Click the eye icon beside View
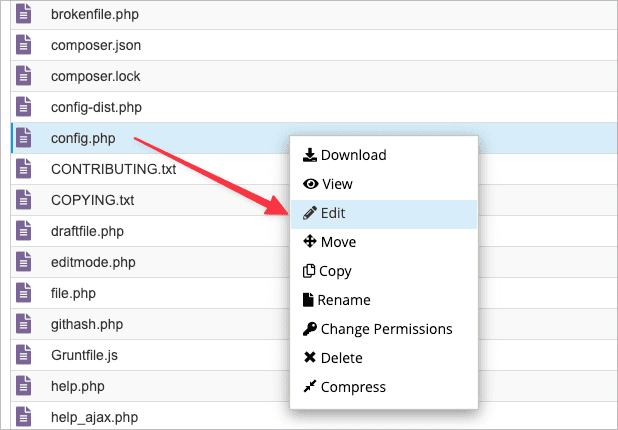This screenshot has width=618, height=430. pos(310,184)
